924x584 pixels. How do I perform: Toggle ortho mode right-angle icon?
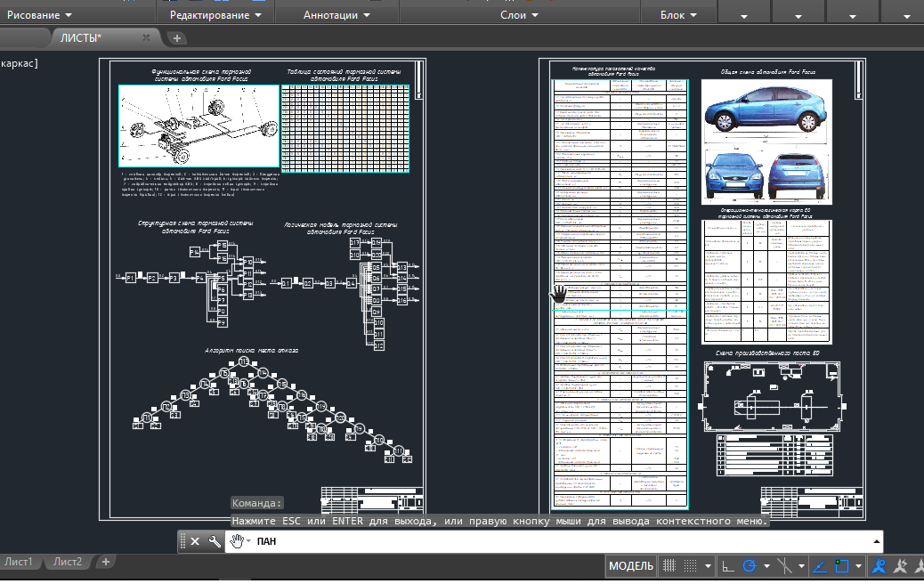pos(728,566)
